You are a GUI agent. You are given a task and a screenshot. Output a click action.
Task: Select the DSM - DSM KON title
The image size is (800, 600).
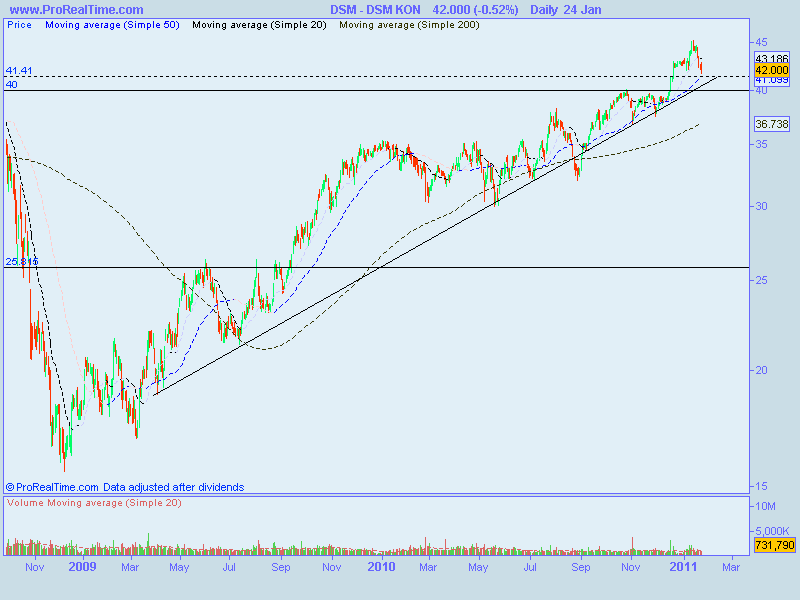click(375, 10)
